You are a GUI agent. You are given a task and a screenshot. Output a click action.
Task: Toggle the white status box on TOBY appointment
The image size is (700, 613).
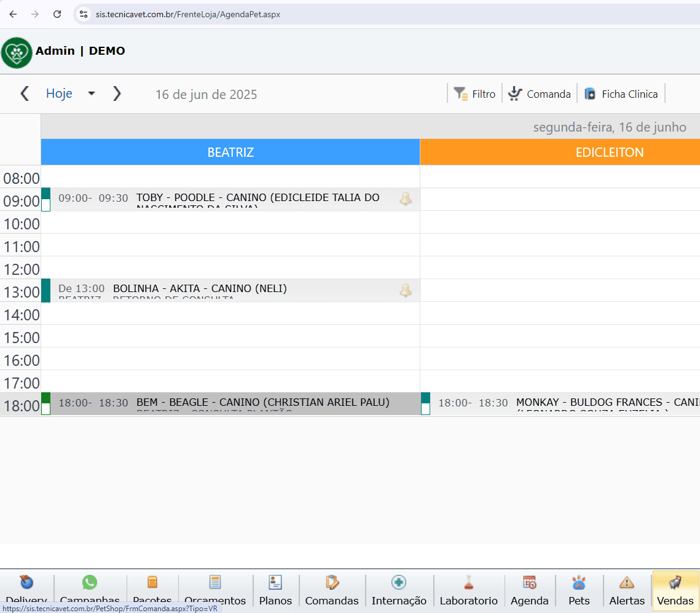point(45,205)
